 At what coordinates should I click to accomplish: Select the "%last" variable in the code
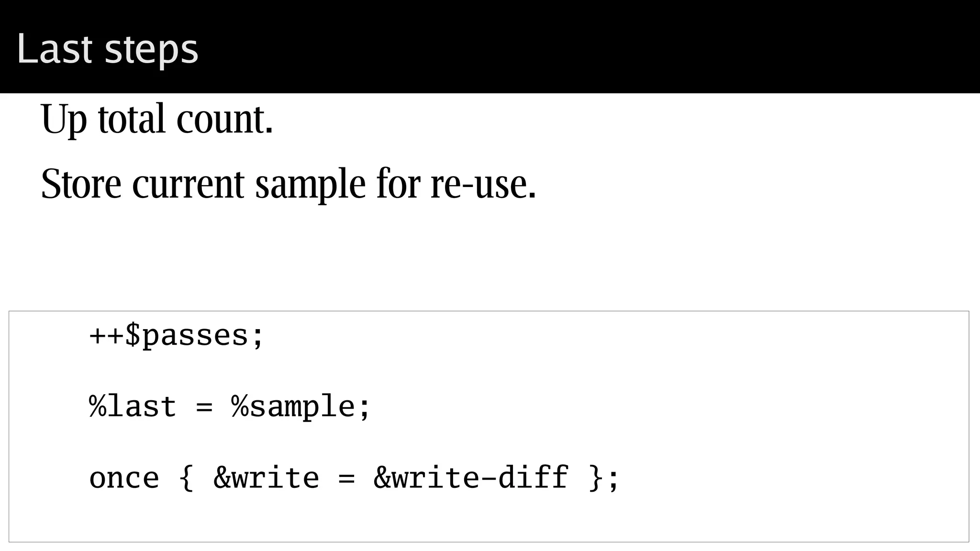click(133, 407)
